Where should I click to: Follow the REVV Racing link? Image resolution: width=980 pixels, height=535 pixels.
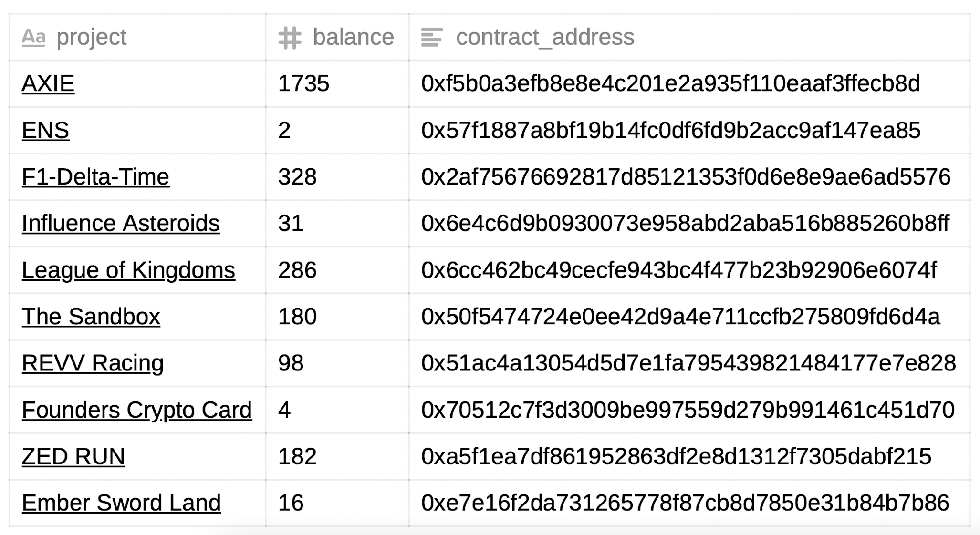pos(93,363)
